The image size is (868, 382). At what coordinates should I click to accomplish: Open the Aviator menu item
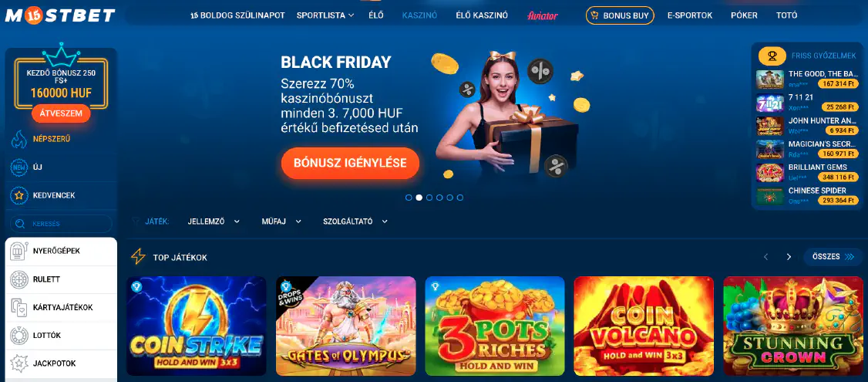tap(543, 15)
